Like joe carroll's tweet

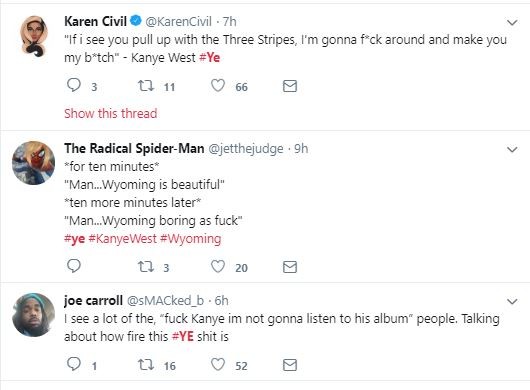pyautogui.click(x=218, y=364)
